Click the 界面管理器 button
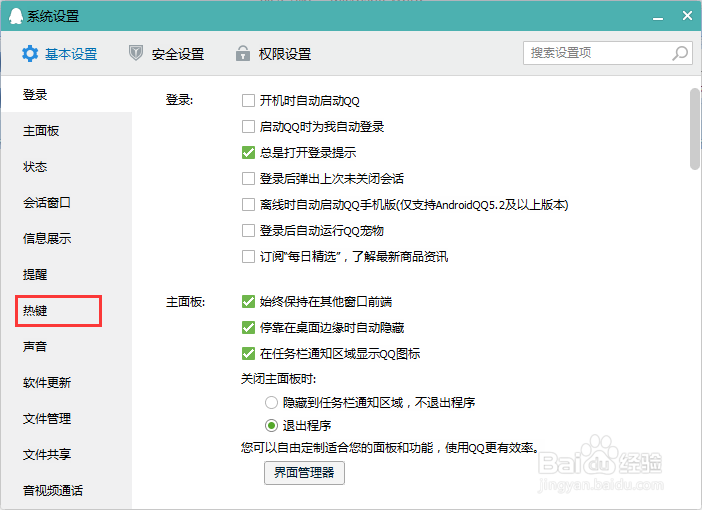Screen dimensions: 702x510 click(x=304, y=473)
